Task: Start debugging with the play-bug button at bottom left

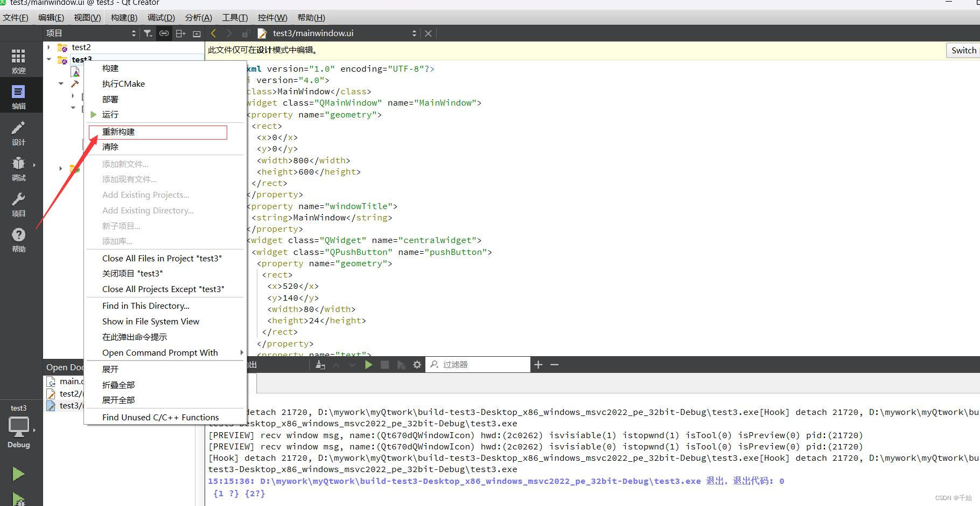Action: coord(18,499)
